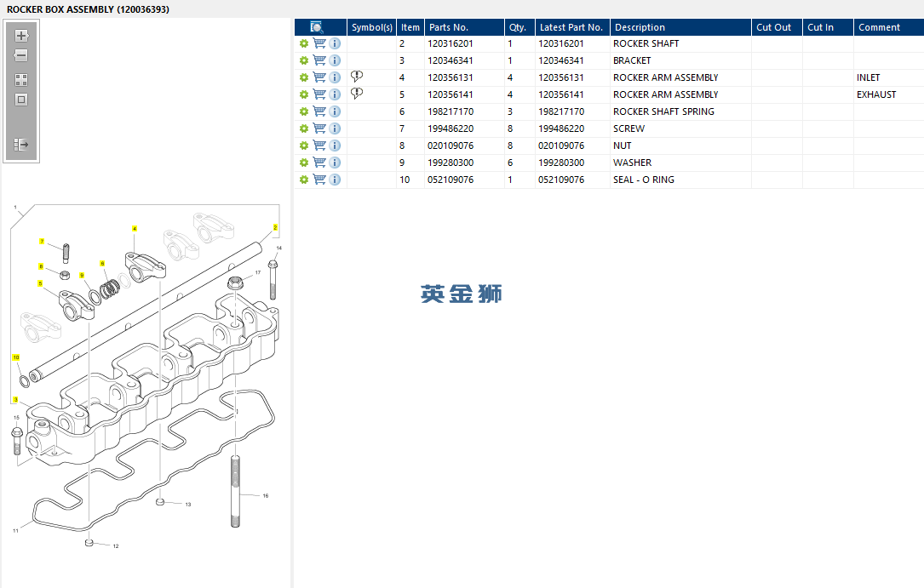Click highlighted callout 2 on rocker shaft
924x588 pixels.
pos(275,228)
